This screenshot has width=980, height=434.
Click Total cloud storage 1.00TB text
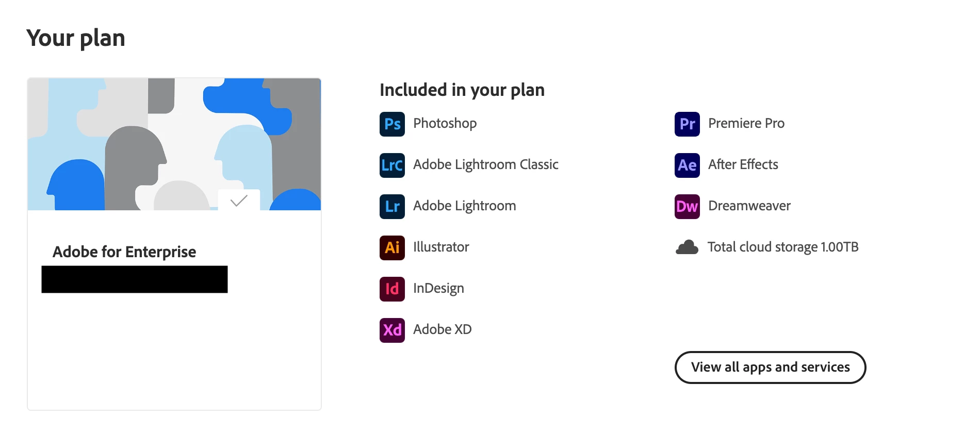[782, 247]
